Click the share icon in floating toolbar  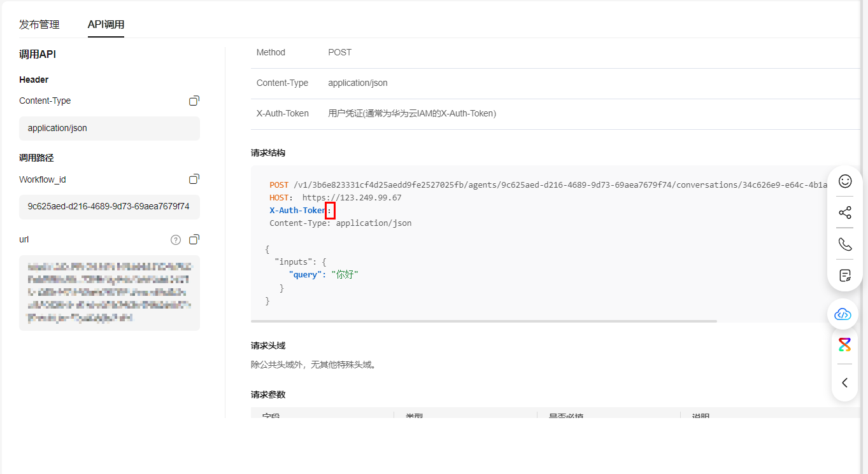coord(845,213)
